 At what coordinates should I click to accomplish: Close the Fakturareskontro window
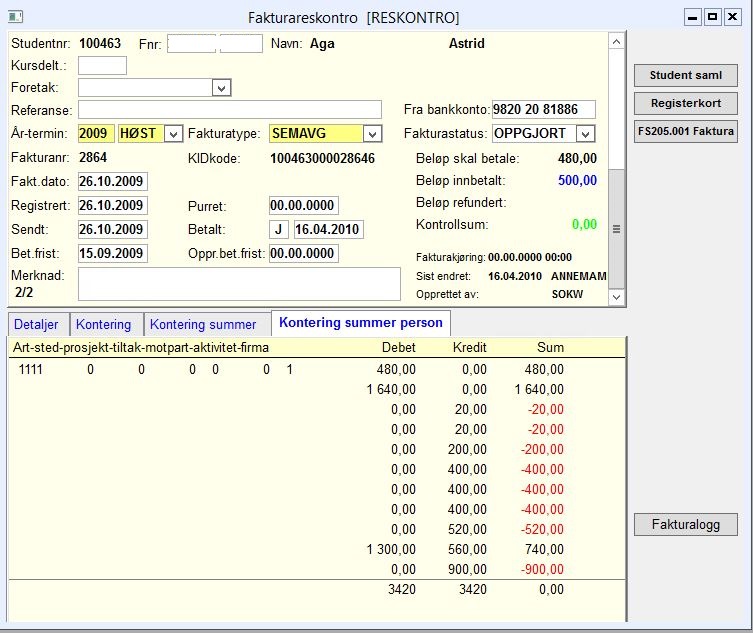(x=733, y=18)
